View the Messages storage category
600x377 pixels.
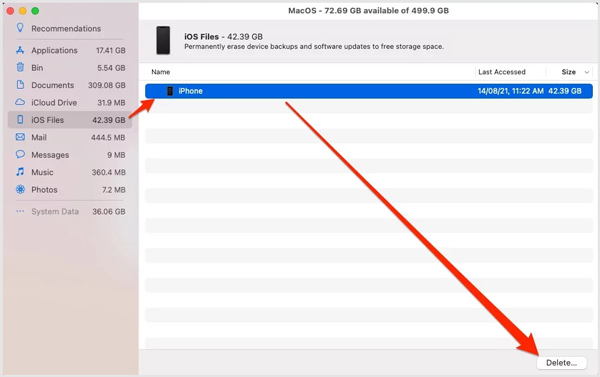pyautogui.click(x=70, y=155)
